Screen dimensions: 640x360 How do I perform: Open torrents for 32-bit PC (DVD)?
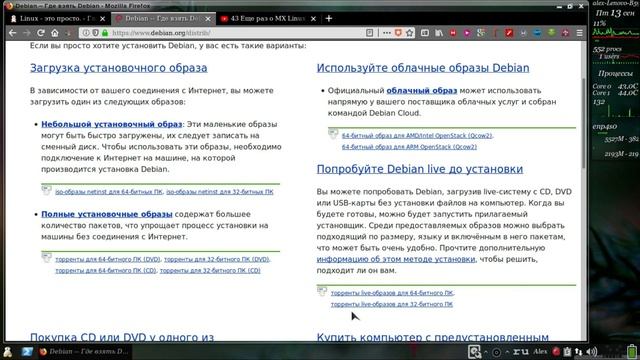click(x=217, y=259)
